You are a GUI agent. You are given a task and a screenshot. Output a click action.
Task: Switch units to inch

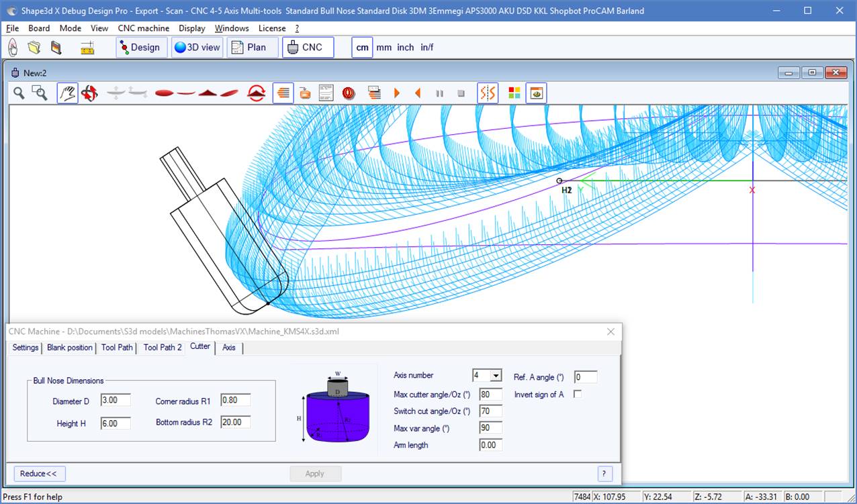click(406, 48)
